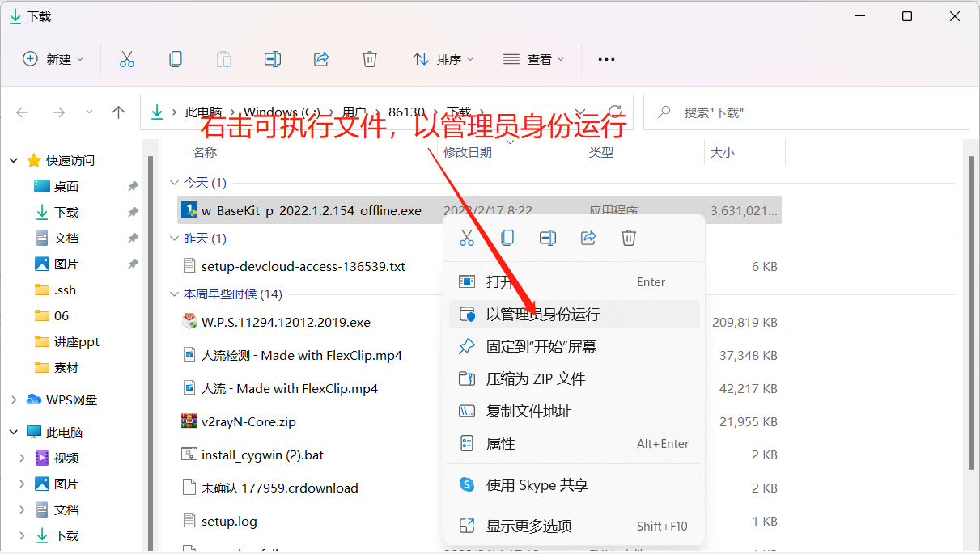This screenshot has width=980, height=554.
Task: Expand 视频 under 此电脑
Action: pyautogui.click(x=23, y=458)
